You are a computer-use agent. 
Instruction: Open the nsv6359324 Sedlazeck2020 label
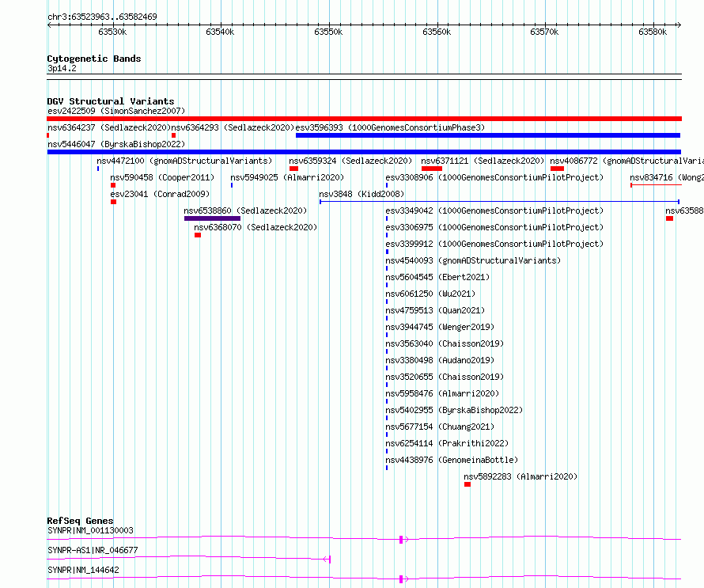[350, 161]
